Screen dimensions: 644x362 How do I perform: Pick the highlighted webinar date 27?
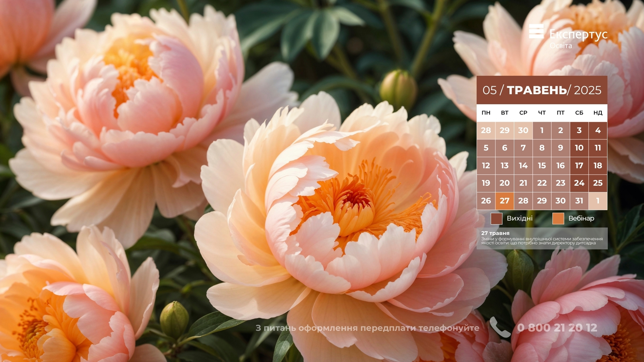coord(504,201)
